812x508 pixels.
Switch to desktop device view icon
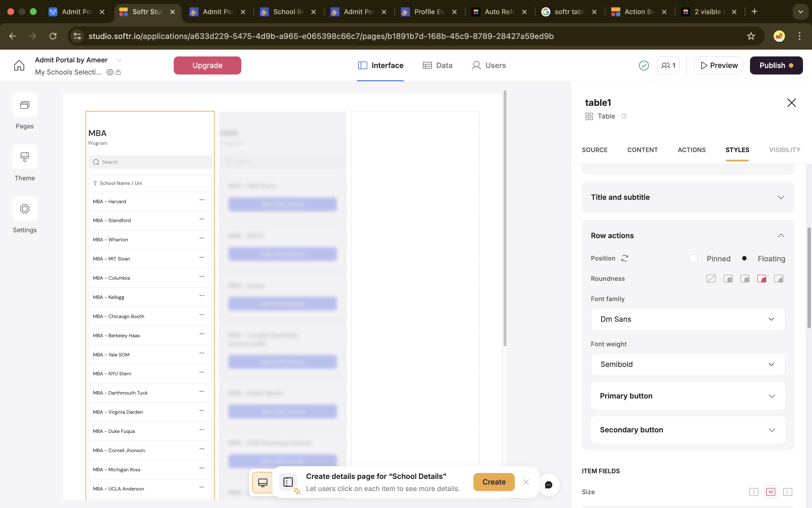(263, 483)
